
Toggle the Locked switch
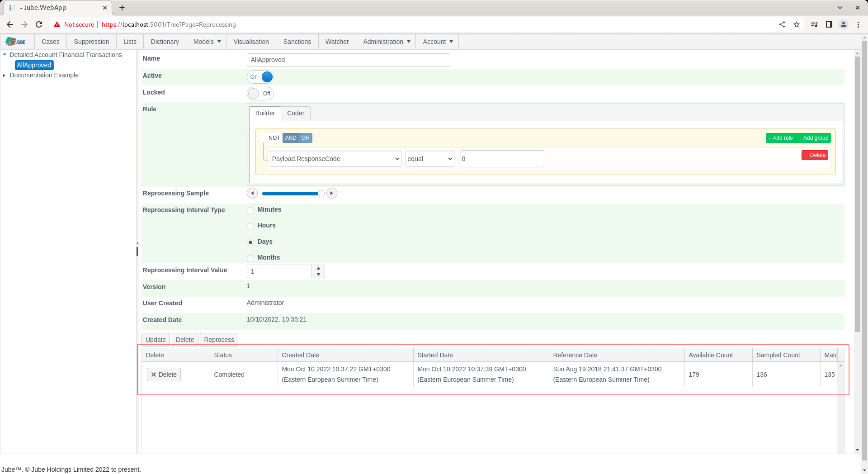pos(260,94)
